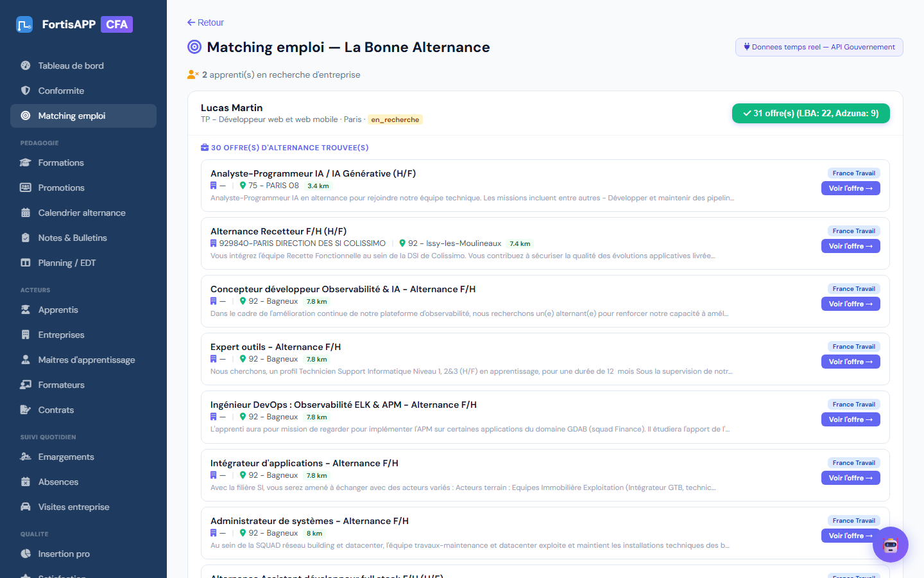
Task: Open Voir l'offre for Expert outils
Action: [851, 362]
